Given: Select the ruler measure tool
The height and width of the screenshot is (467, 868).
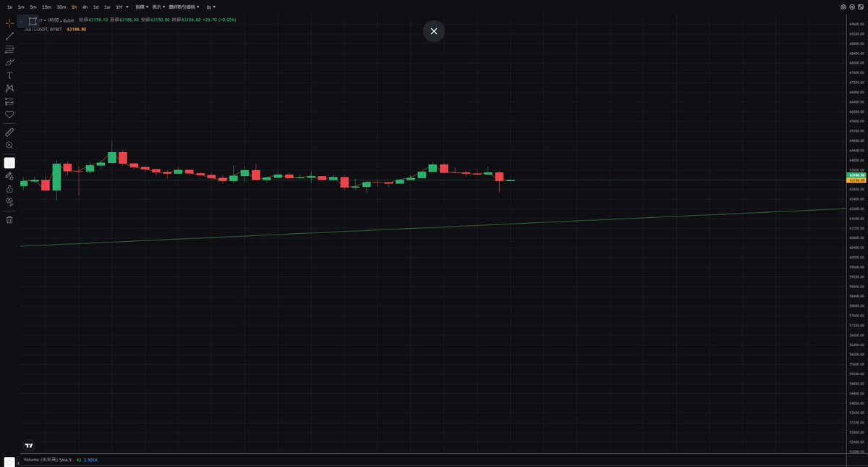Looking at the screenshot, I should point(9,132).
